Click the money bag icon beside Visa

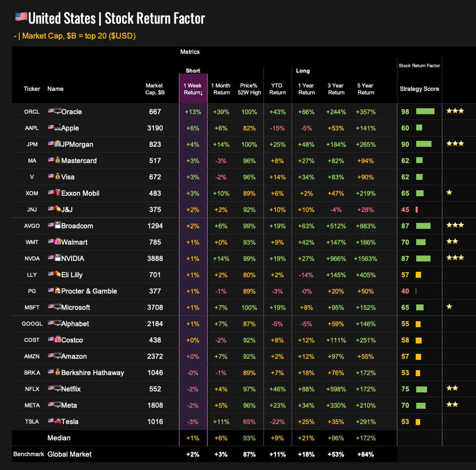click(x=58, y=176)
